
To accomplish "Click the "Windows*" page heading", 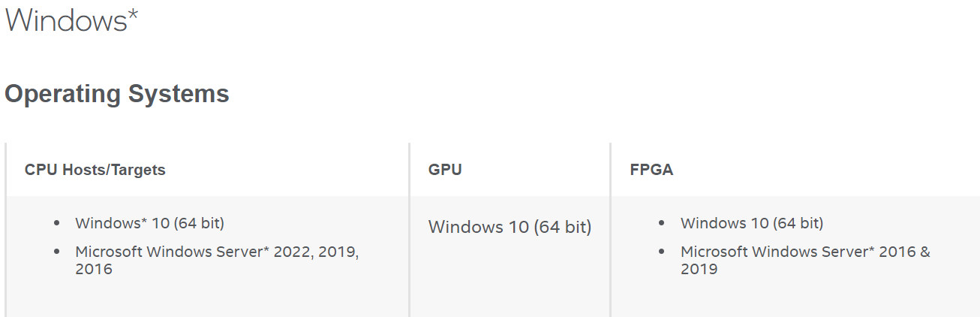I will [71, 20].
